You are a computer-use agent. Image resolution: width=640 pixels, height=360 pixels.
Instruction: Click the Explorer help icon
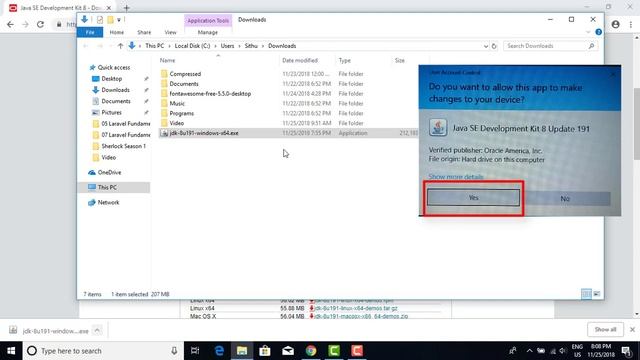tap(598, 32)
